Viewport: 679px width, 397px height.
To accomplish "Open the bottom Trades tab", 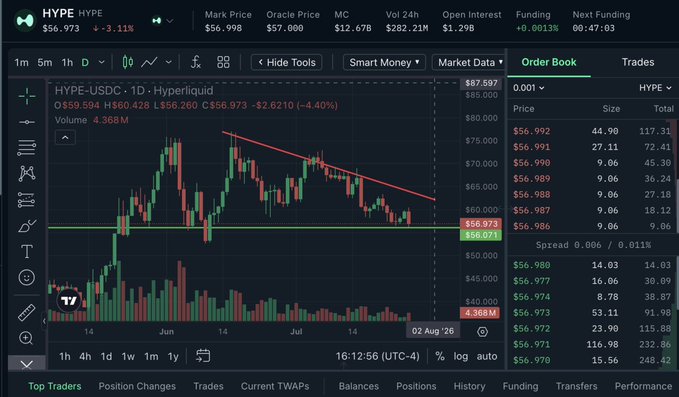I will coord(208,386).
